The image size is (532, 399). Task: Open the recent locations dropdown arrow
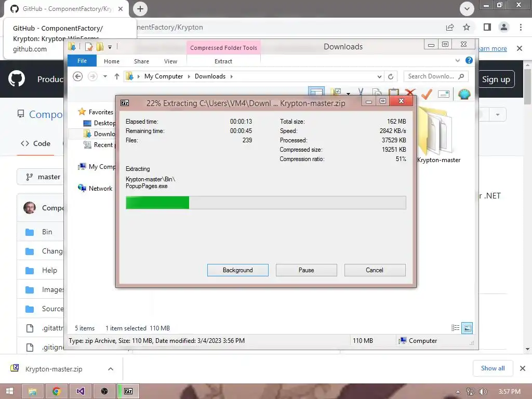click(105, 76)
